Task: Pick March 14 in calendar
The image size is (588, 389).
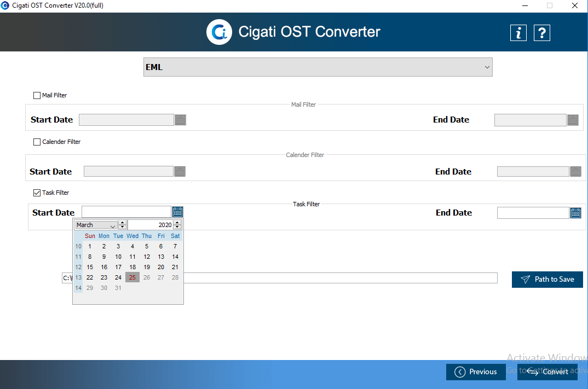Action: pos(175,257)
